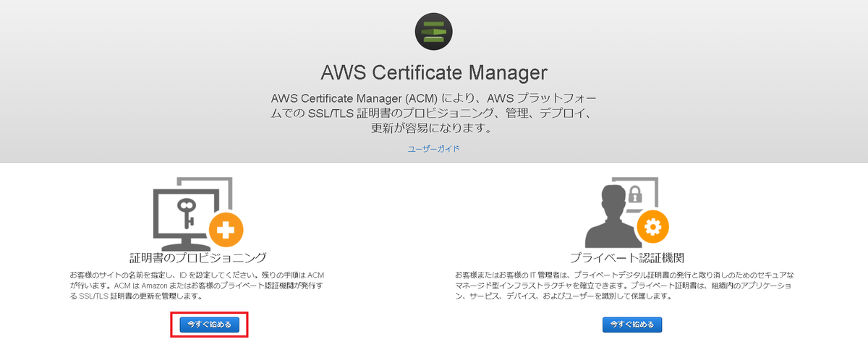
Task: Click the orange plus badge icon
Action: pos(226,231)
